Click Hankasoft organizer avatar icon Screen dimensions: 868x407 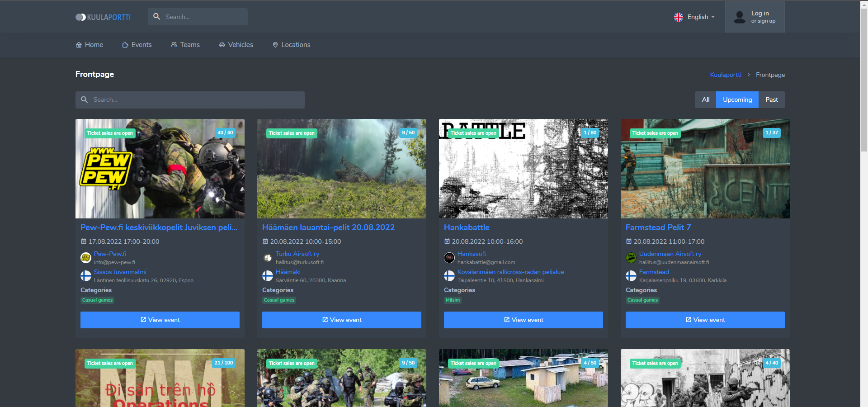click(x=449, y=258)
